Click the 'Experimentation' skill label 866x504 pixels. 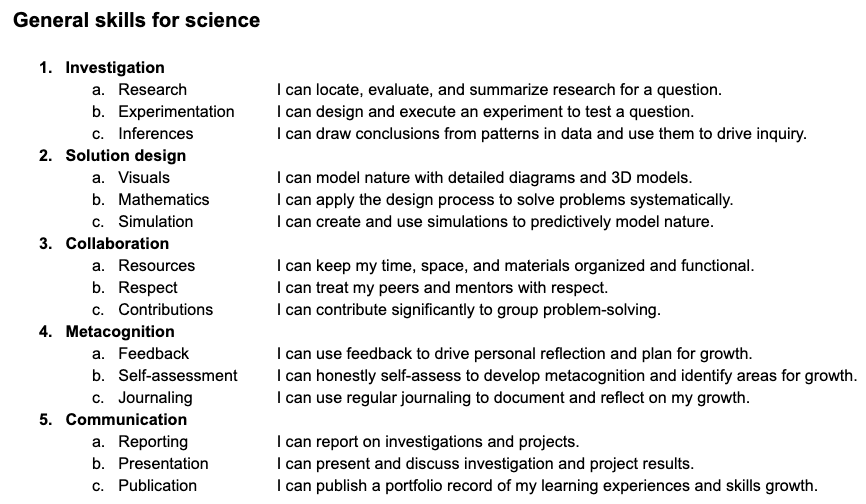point(176,112)
